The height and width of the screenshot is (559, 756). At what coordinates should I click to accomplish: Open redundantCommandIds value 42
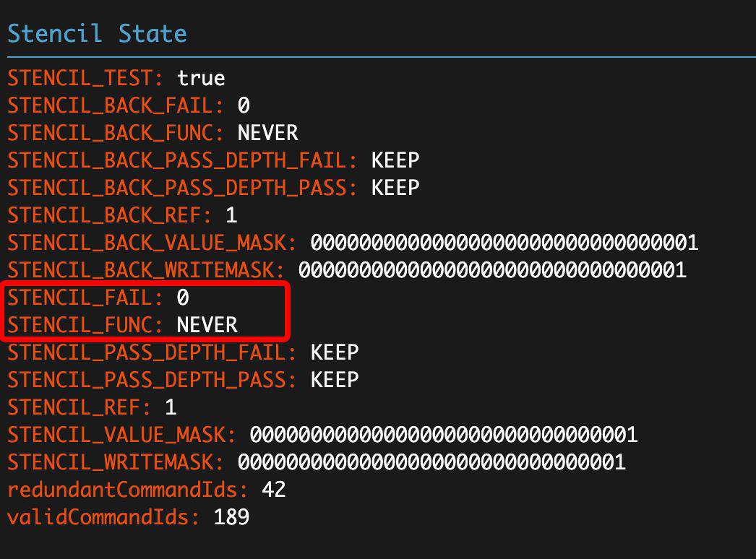274,490
